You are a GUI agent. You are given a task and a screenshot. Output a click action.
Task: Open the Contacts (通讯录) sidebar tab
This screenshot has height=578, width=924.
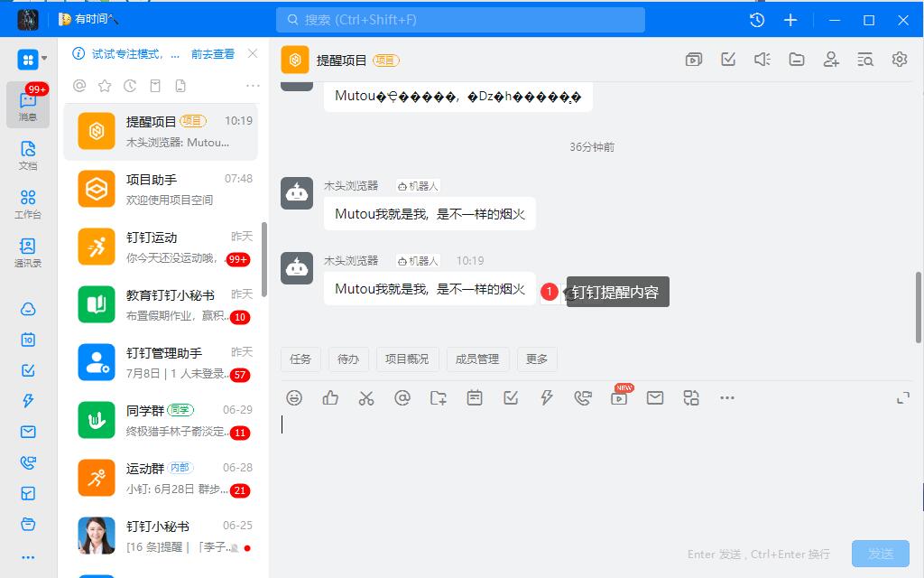click(28, 253)
